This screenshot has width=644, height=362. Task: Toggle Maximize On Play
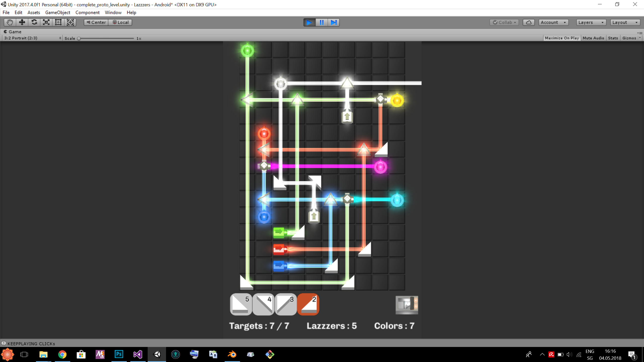562,38
